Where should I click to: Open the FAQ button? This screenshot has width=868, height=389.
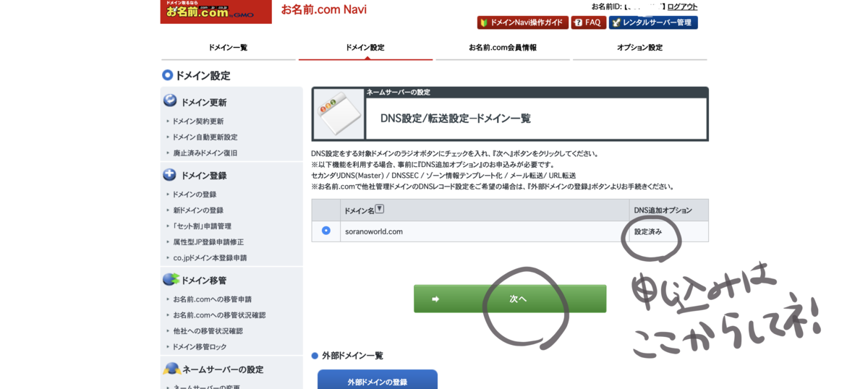point(589,22)
